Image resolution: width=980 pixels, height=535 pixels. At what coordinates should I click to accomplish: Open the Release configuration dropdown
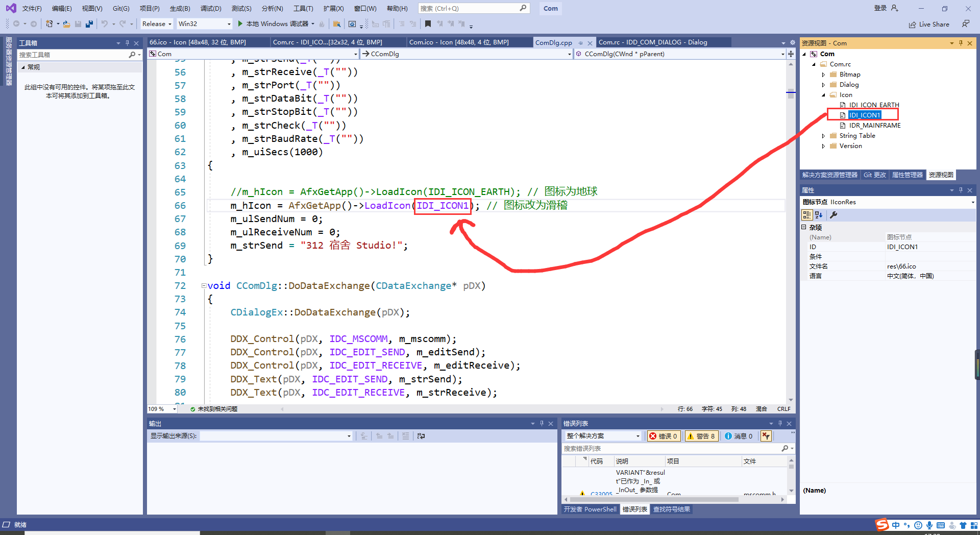170,23
